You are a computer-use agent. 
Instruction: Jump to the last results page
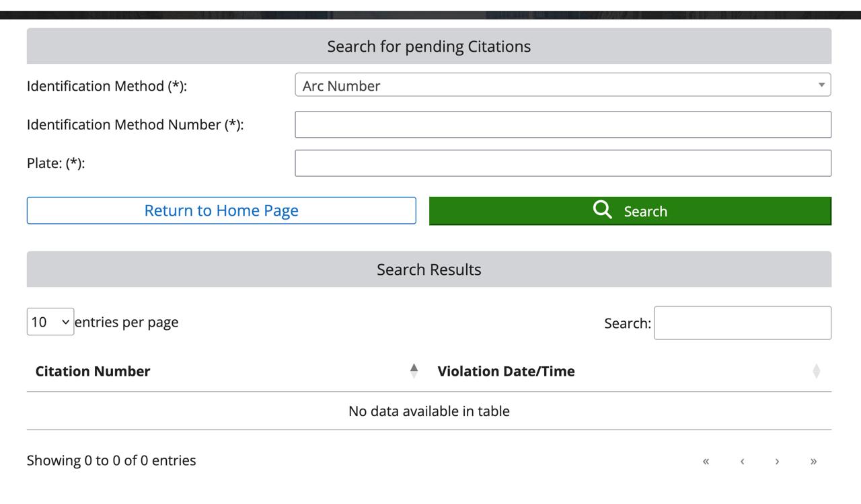pos(813,461)
